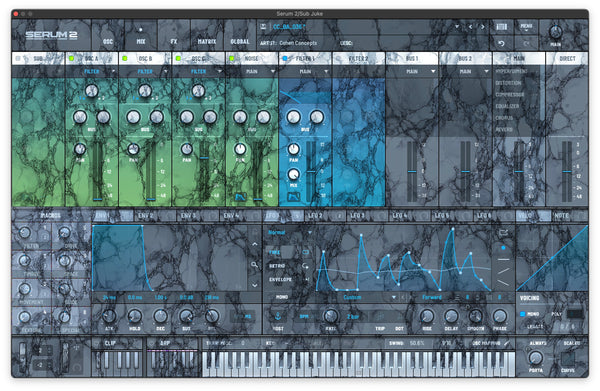Click the LFO export shape icon
This screenshot has height=391, width=600.
click(x=503, y=232)
